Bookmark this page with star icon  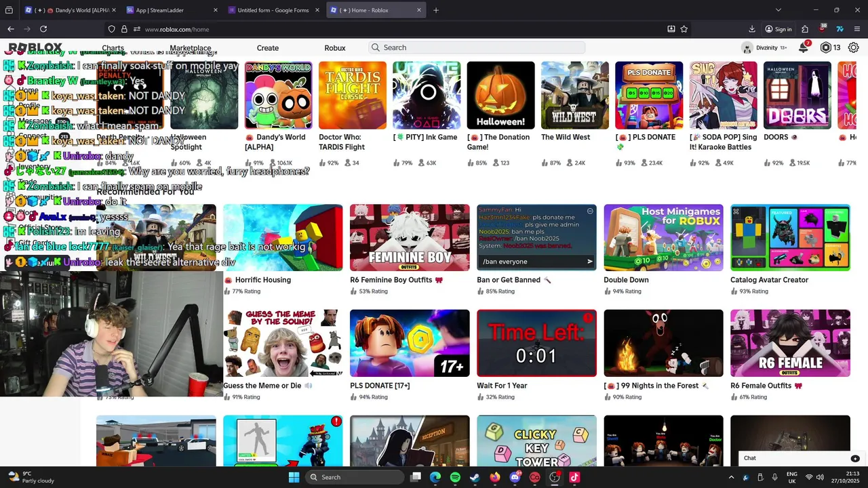tap(684, 29)
